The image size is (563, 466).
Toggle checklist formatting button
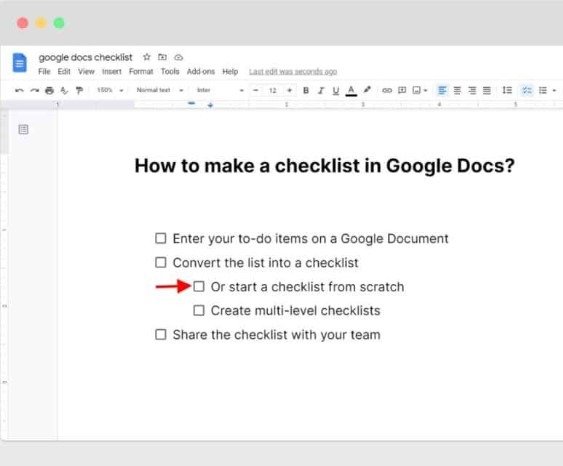(527, 90)
